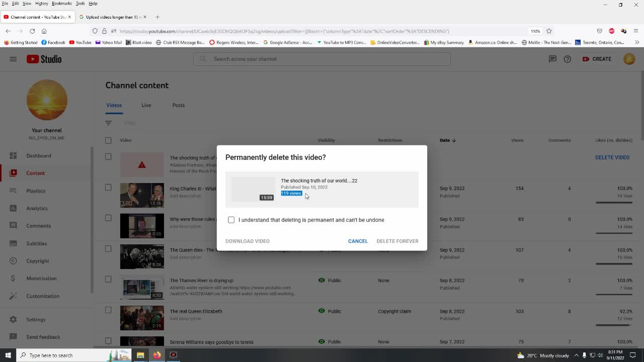Open the feedback message icon in header
The height and width of the screenshot is (362, 644).
tap(552, 59)
